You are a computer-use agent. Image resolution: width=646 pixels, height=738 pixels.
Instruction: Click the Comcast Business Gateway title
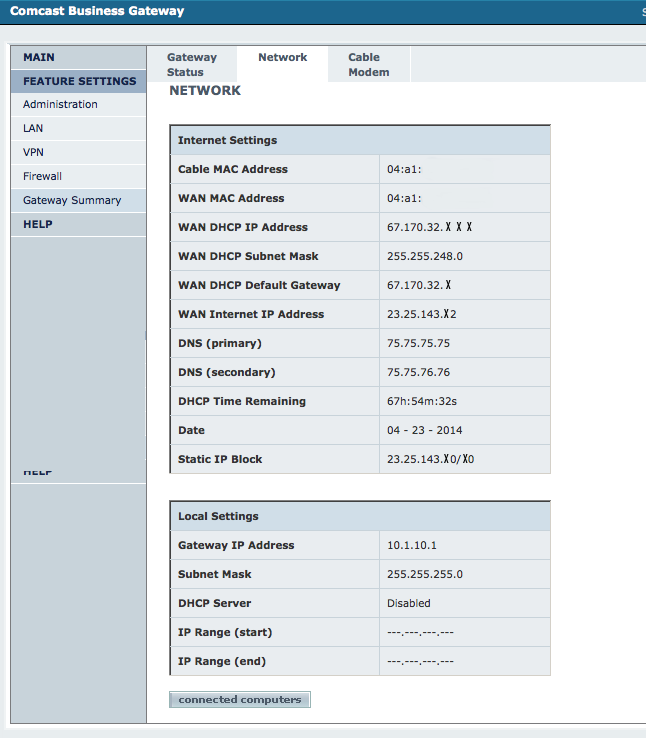97,11
